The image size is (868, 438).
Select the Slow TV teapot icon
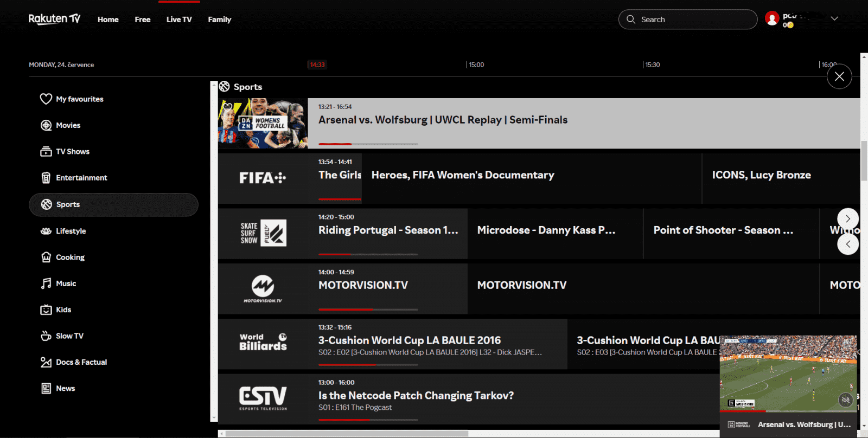(46, 336)
